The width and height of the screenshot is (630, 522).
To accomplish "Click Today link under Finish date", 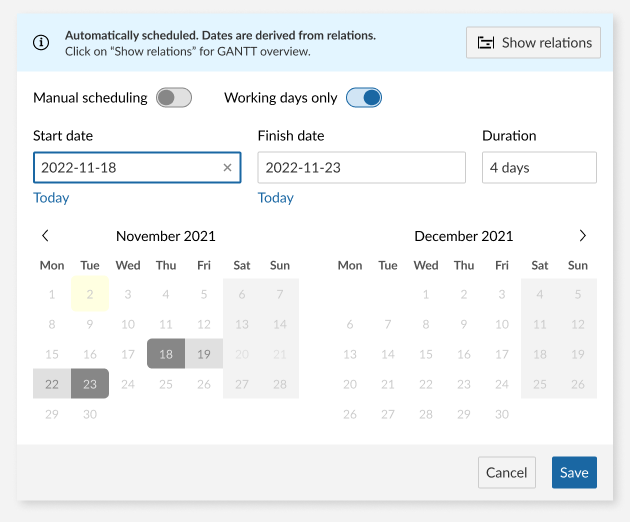I will pos(276,198).
